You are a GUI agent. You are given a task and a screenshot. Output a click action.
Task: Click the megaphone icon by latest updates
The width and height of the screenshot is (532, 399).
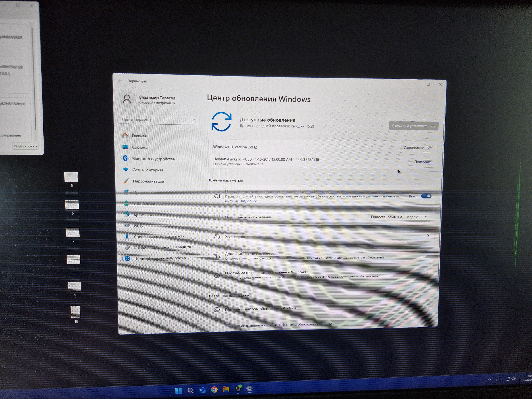click(x=217, y=196)
